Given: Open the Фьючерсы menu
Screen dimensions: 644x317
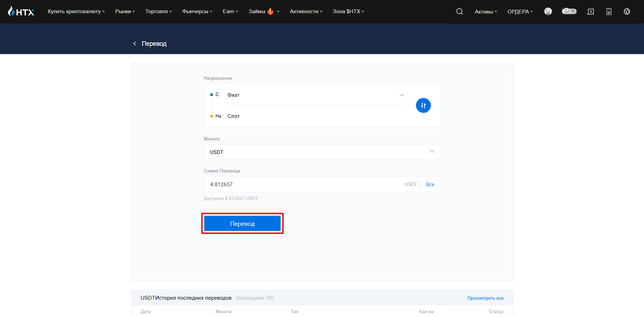Looking at the screenshot, I should (x=197, y=11).
